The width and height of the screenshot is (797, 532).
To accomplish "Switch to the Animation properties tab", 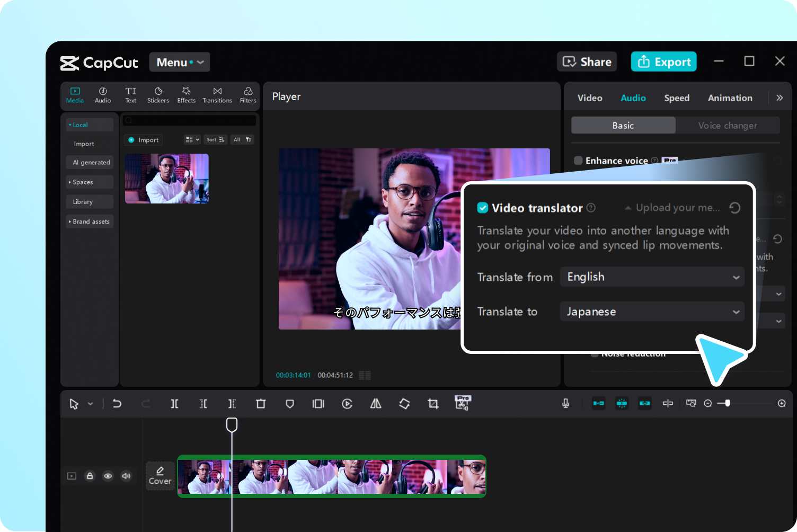I will pyautogui.click(x=730, y=98).
